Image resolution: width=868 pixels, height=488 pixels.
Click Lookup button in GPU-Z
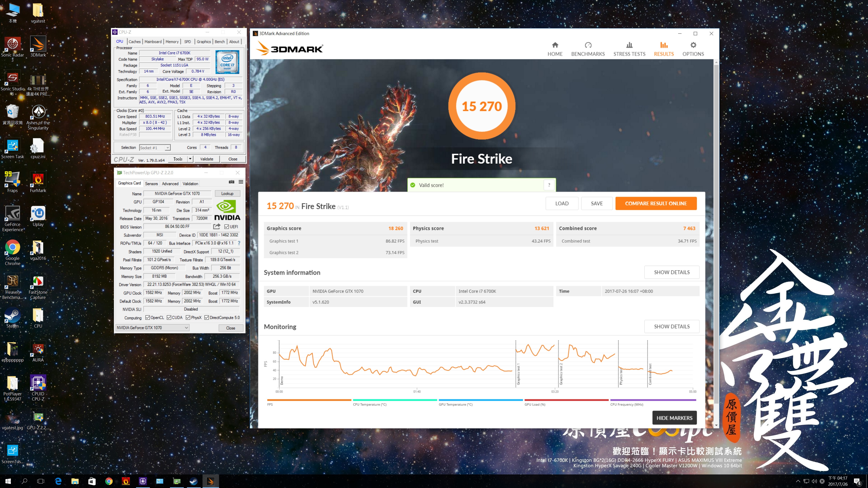pyautogui.click(x=227, y=194)
